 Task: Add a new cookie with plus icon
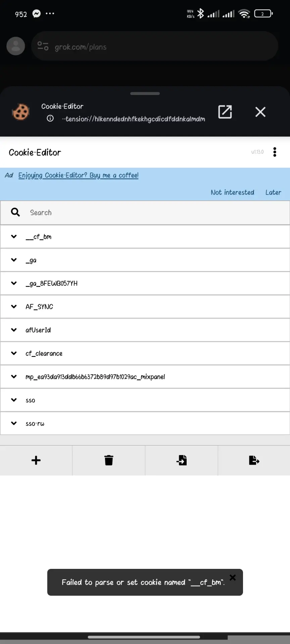point(36,460)
